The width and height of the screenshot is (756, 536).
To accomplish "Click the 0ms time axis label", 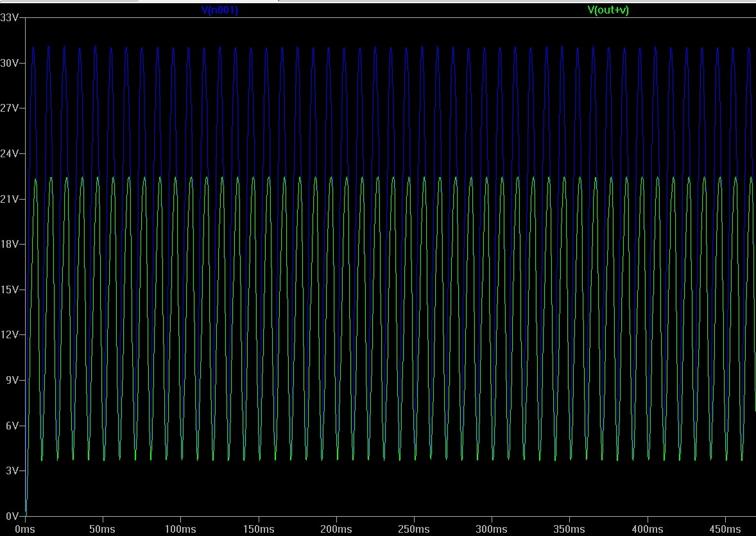I will [25, 529].
